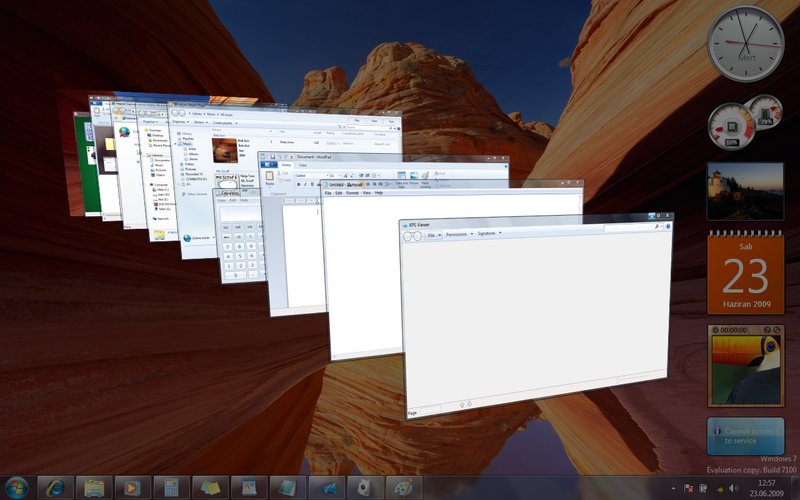
Task: Toggle Italic in WordPad ribbon
Action: (305, 185)
